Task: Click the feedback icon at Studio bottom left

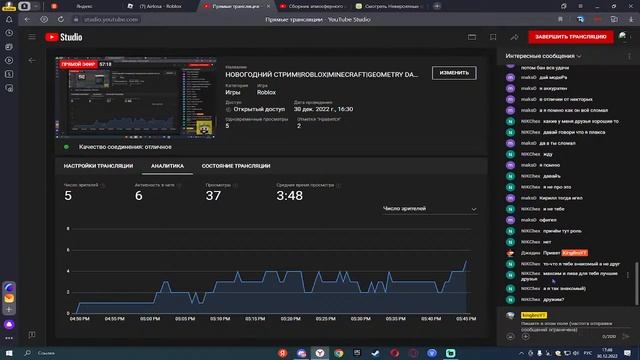Action: point(32,335)
